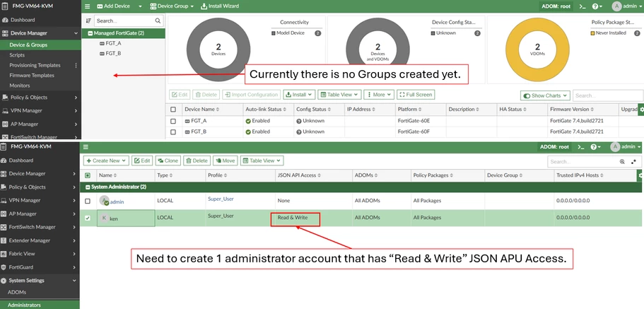Image resolution: width=644 pixels, height=309 pixels.
Task: Open Super_User profile link for admin
Action: tap(221, 199)
